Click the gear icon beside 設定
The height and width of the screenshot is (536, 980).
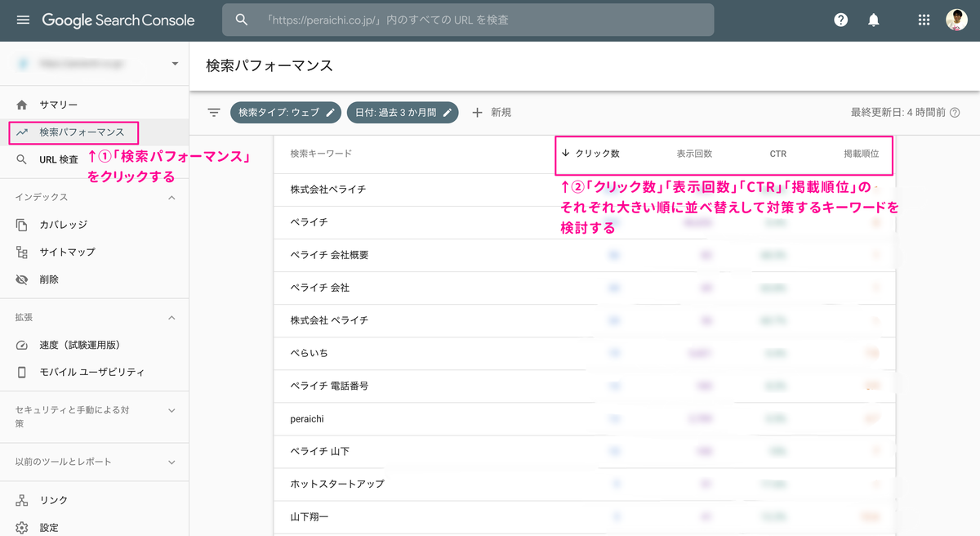pos(22,528)
